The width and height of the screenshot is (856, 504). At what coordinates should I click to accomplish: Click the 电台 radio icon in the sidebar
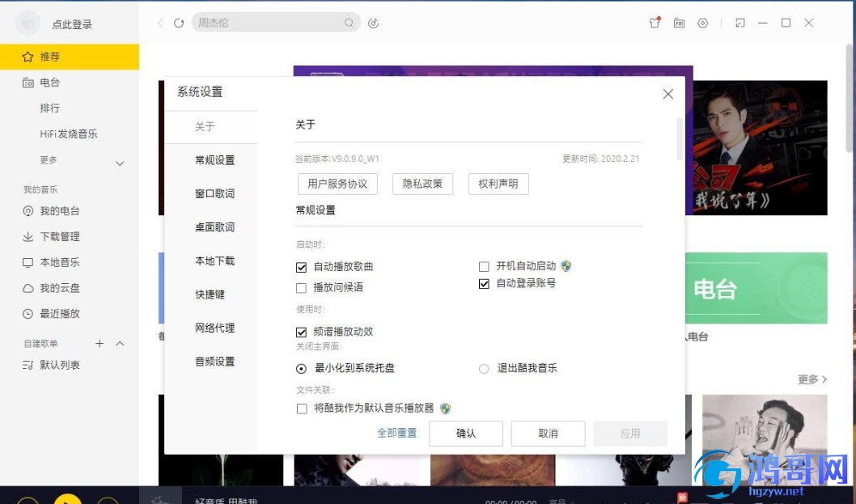[28, 83]
